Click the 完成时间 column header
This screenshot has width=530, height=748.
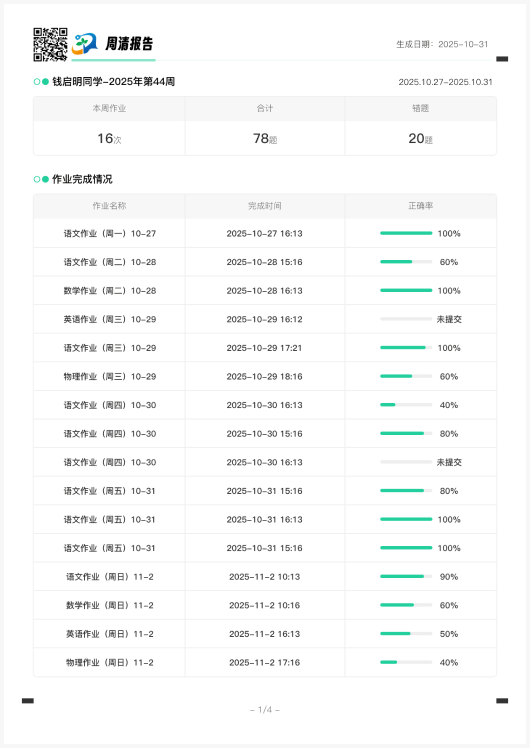point(265,206)
